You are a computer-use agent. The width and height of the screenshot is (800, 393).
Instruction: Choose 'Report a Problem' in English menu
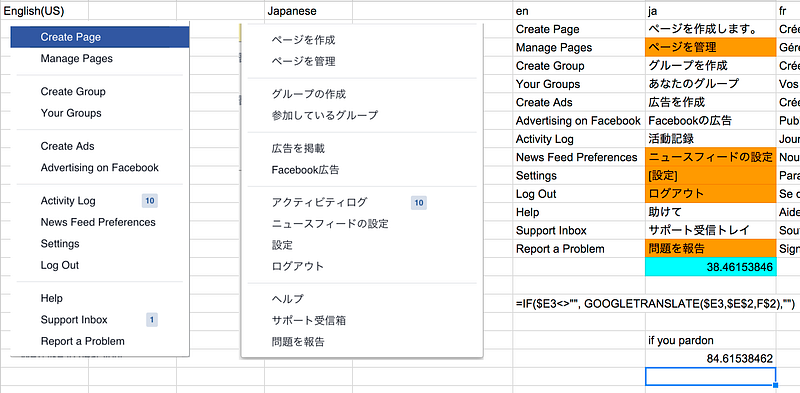coord(83,341)
